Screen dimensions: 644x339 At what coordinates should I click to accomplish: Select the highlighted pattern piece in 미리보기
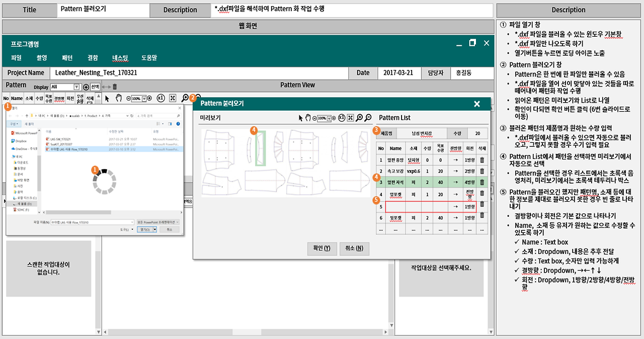click(x=260, y=149)
